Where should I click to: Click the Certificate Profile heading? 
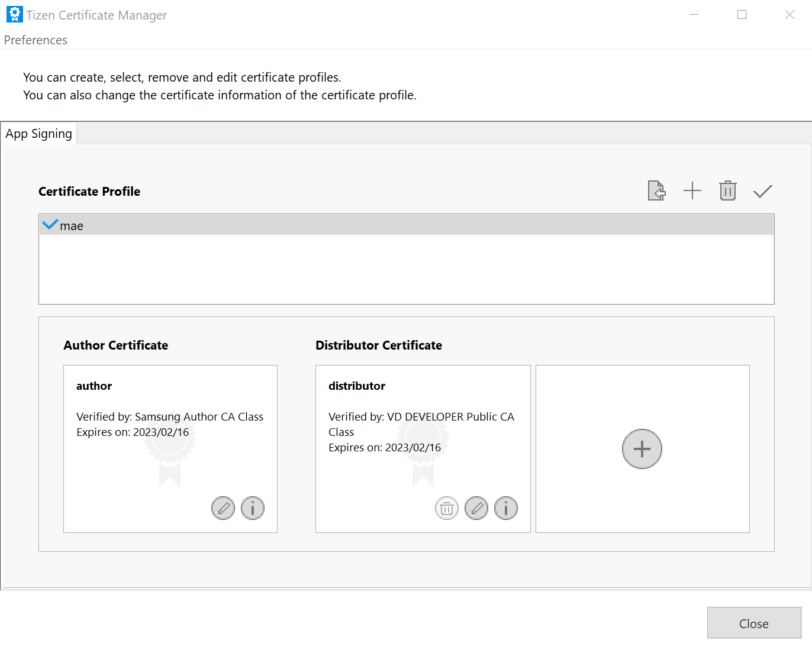[89, 192]
